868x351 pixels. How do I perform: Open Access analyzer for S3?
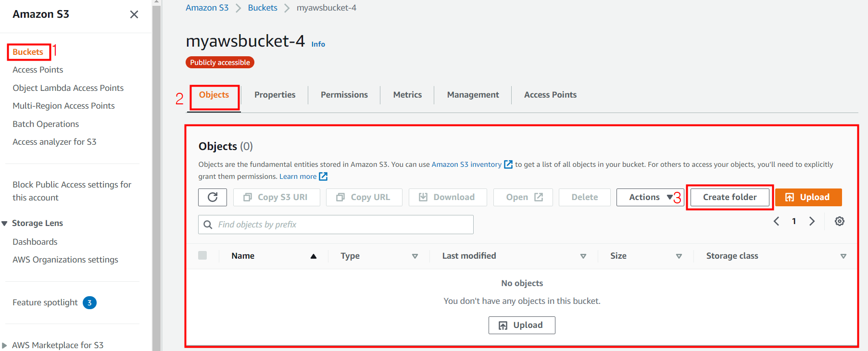point(54,142)
